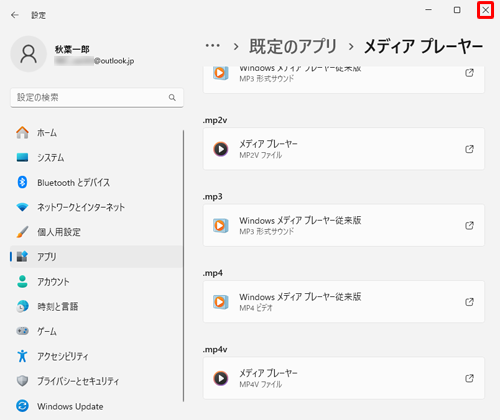
Task: Click the open-external icon for .mp3
Action: point(469,226)
